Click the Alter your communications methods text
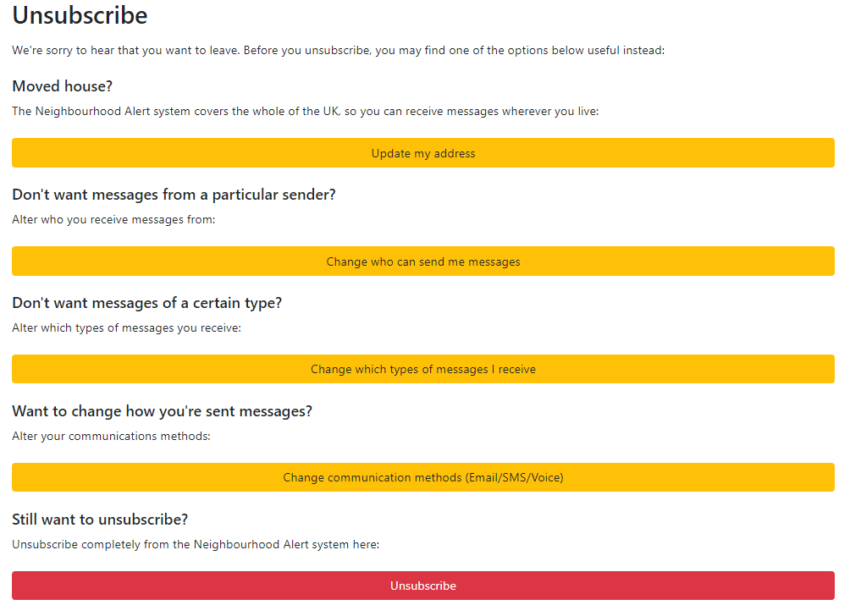 point(111,436)
